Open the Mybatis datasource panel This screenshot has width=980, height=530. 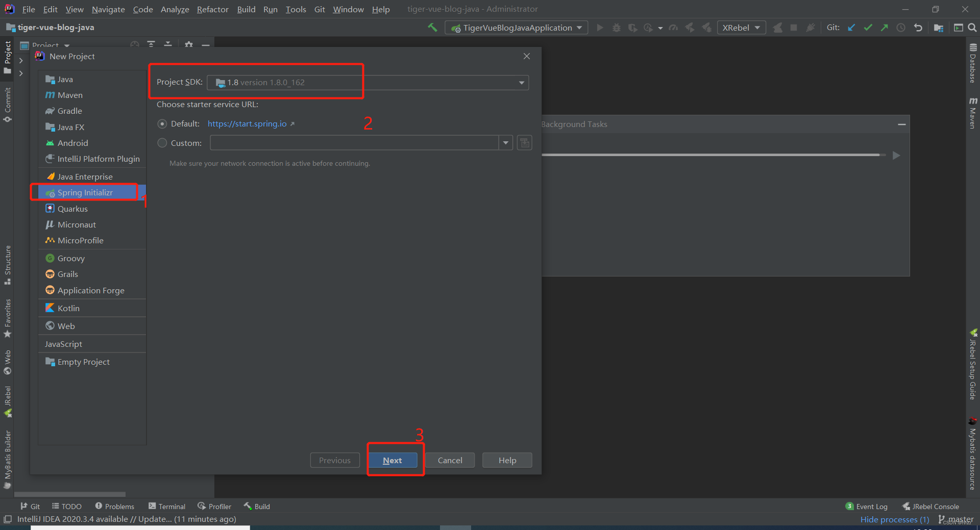973,453
